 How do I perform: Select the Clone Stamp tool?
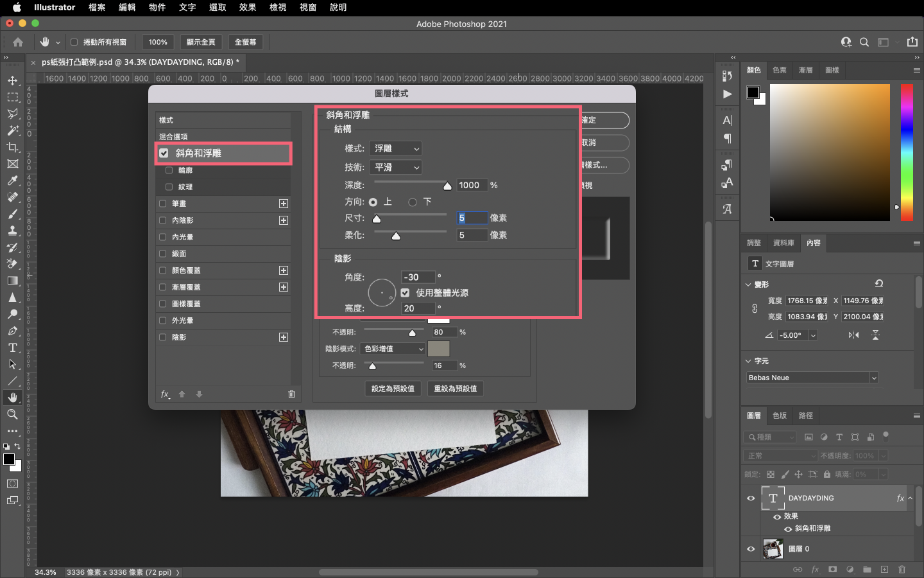12,231
